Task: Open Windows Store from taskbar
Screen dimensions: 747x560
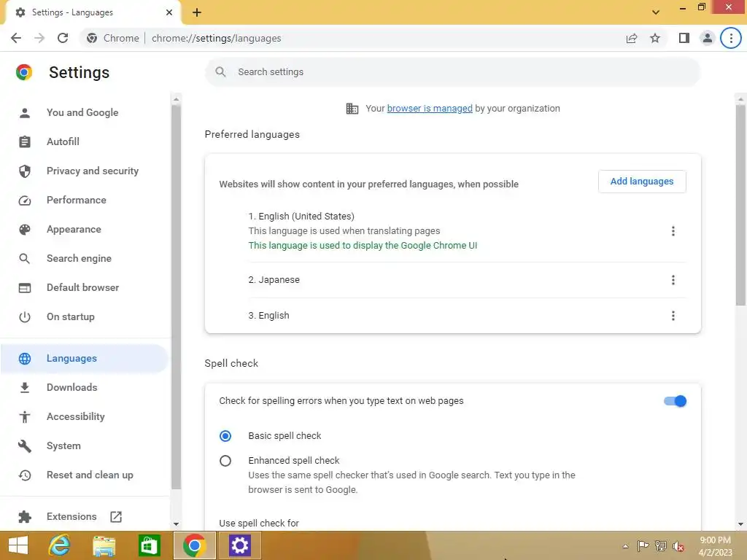Action: click(149, 545)
